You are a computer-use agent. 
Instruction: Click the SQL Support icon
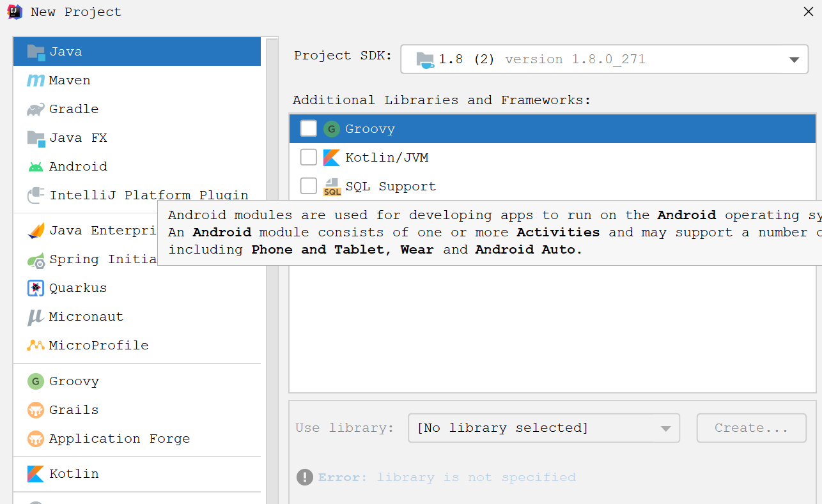332,187
